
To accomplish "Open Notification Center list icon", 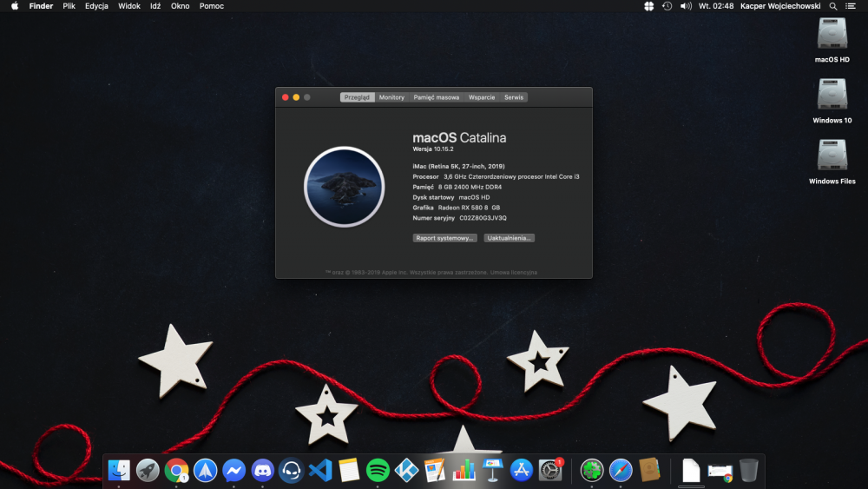I will click(x=851, y=6).
